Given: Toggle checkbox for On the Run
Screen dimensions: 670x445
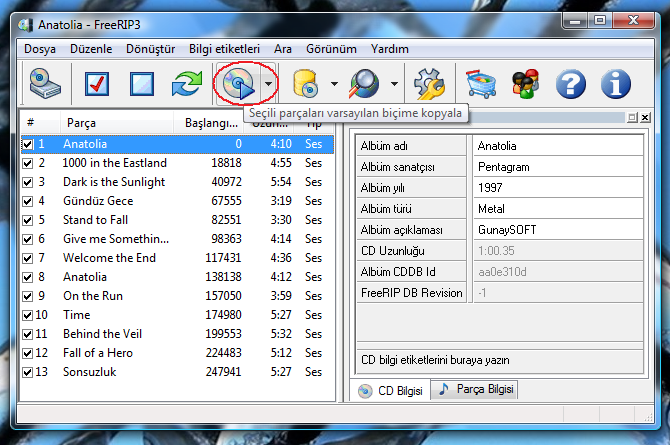Looking at the screenshot, I should 28,296.
